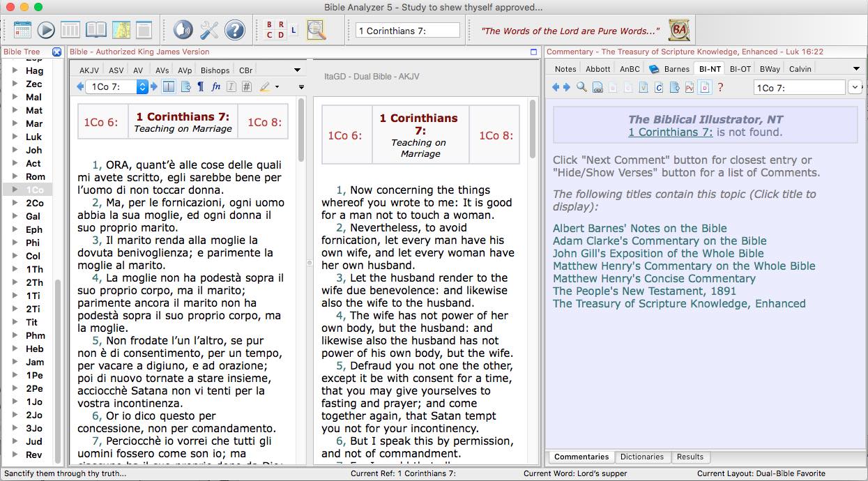Screen dimensions: 868x481
Task: Click the commentary search magnifier icon
Action: click(x=581, y=87)
